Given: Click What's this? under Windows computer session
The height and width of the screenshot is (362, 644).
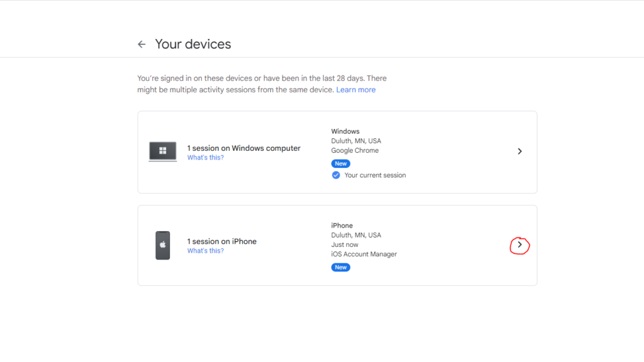Looking at the screenshot, I should click(205, 158).
